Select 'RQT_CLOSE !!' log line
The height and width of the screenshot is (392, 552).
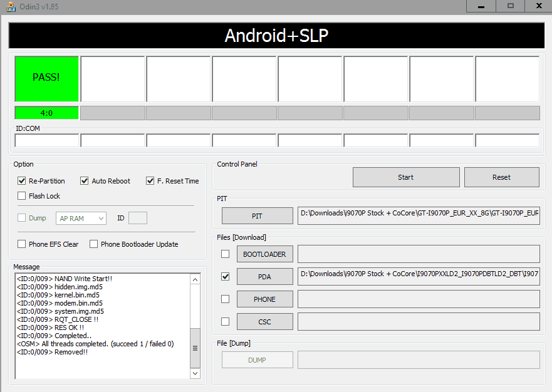(58, 319)
